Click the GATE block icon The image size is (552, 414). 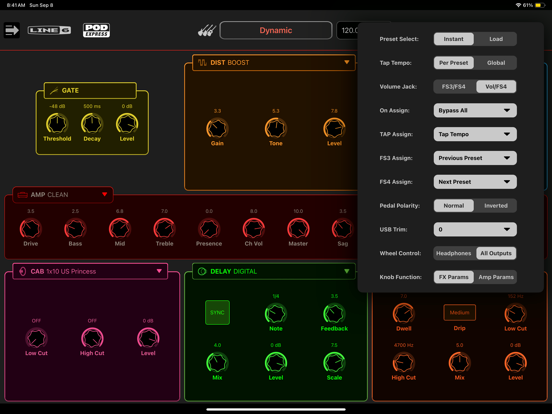click(54, 91)
